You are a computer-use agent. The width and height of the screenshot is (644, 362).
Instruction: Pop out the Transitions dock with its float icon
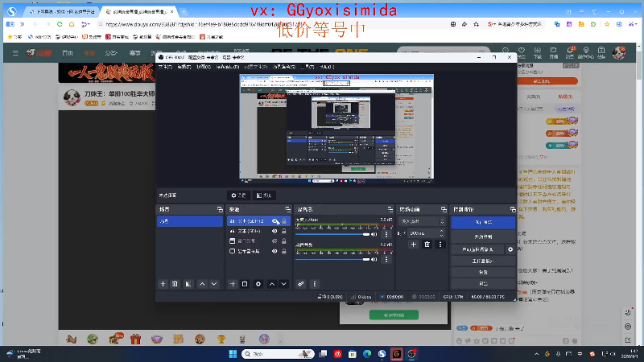(444, 209)
